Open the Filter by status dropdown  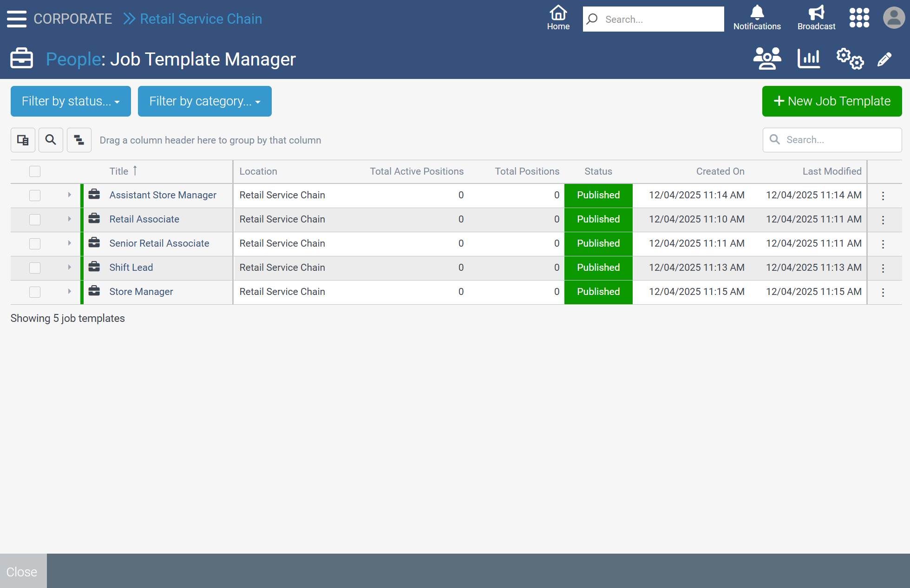point(71,101)
